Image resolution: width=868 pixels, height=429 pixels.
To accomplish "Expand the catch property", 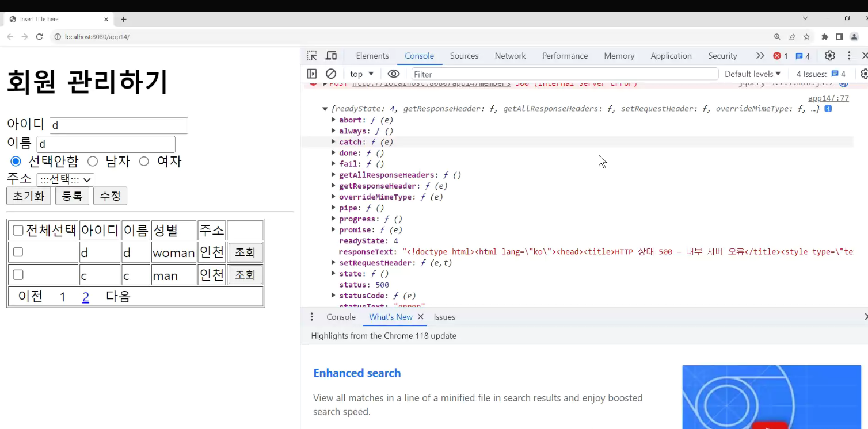I will click(x=334, y=142).
